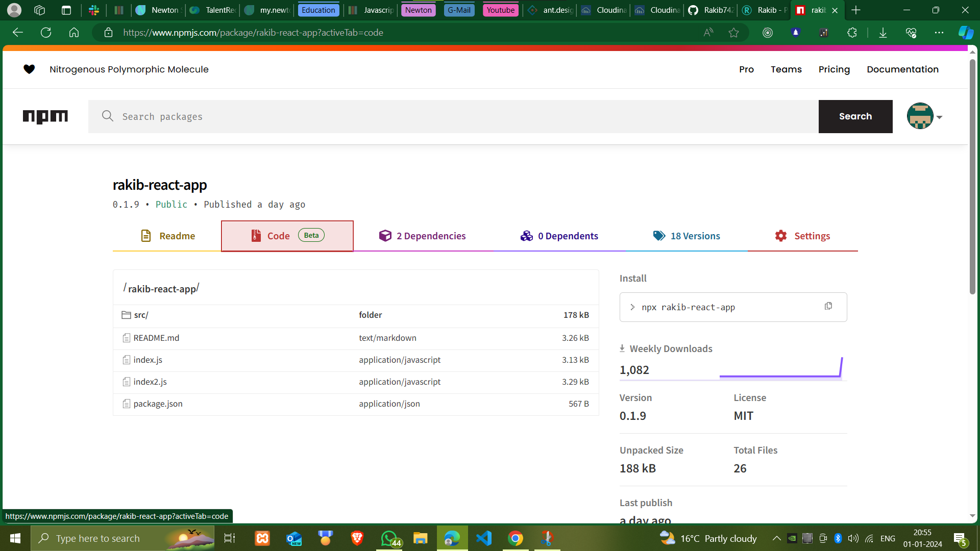Click the npm logo

(45, 116)
